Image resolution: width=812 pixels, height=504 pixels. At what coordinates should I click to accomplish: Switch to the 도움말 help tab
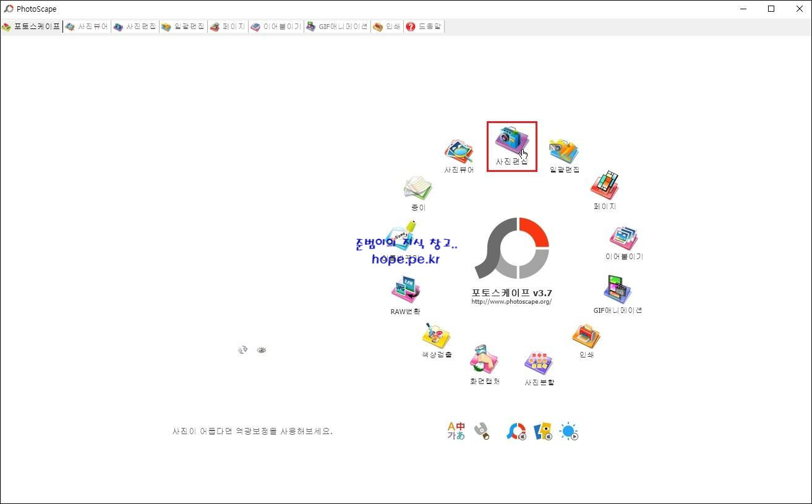[424, 27]
